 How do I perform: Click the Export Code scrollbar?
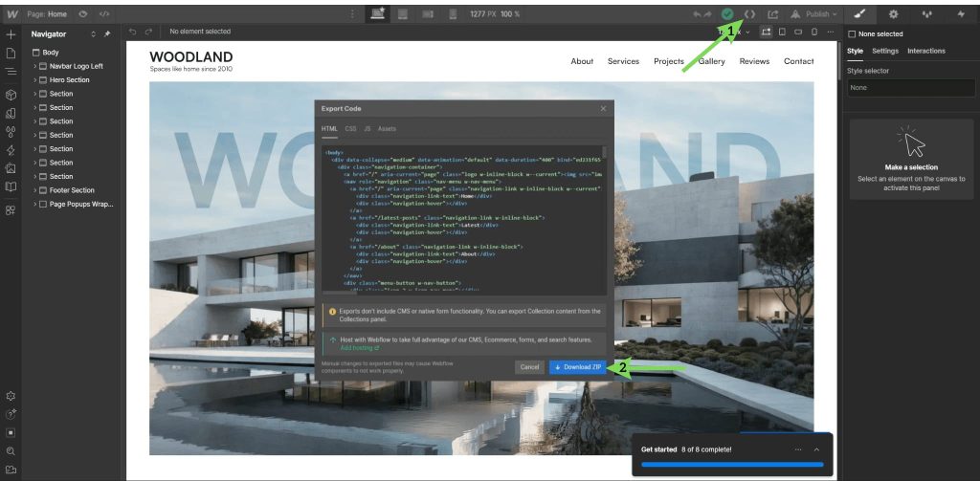604,152
